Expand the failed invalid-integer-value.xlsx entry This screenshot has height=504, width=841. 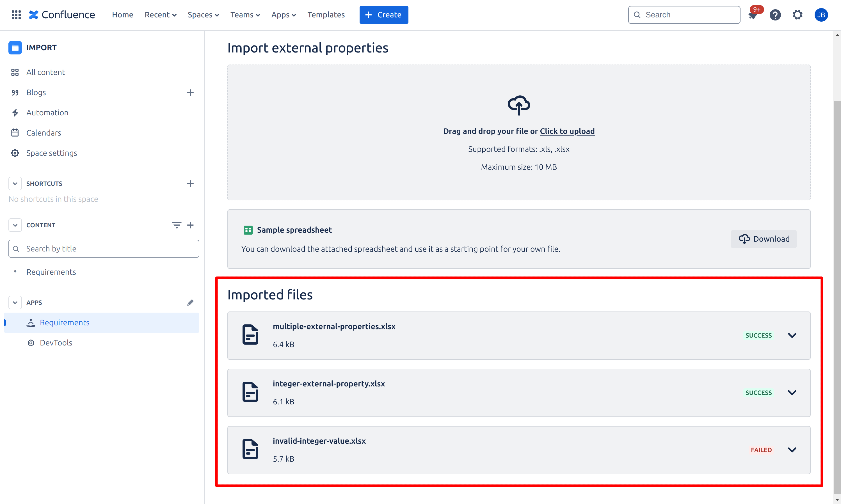coord(792,450)
